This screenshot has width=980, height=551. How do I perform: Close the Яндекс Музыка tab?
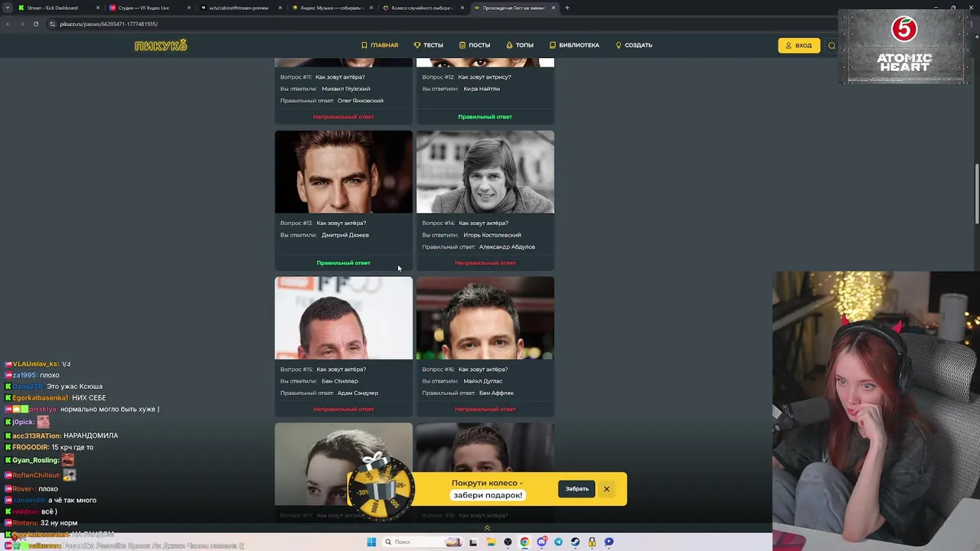pyautogui.click(x=371, y=8)
